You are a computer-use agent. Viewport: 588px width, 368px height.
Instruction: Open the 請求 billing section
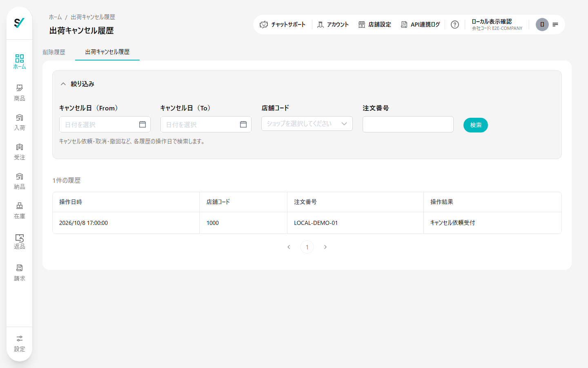pos(20,273)
